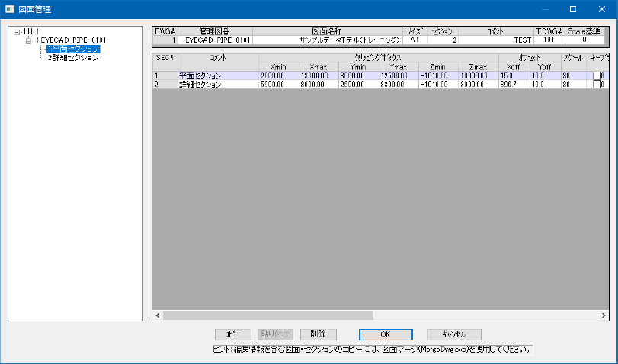Collapse the 1:EYECAD-PIPE-0101 tree node
Screen dimensions: 618x364
[29, 40]
